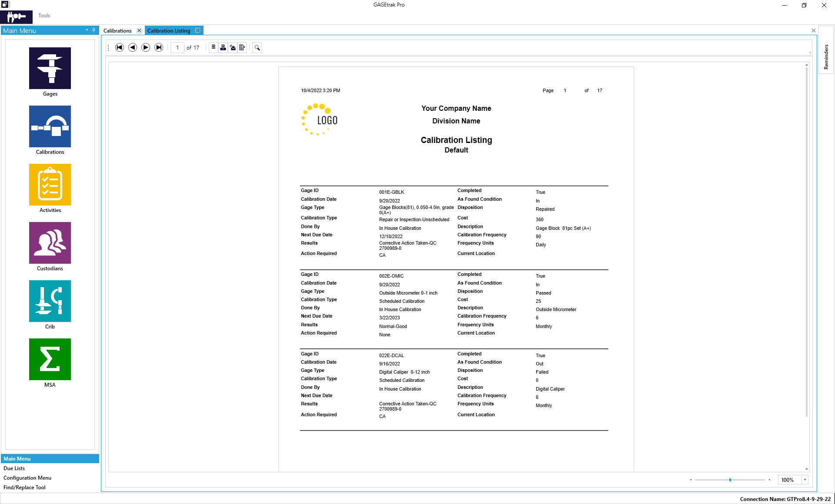Click the zoom slider handle
This screenshot has width=835, height=504.
730,480
